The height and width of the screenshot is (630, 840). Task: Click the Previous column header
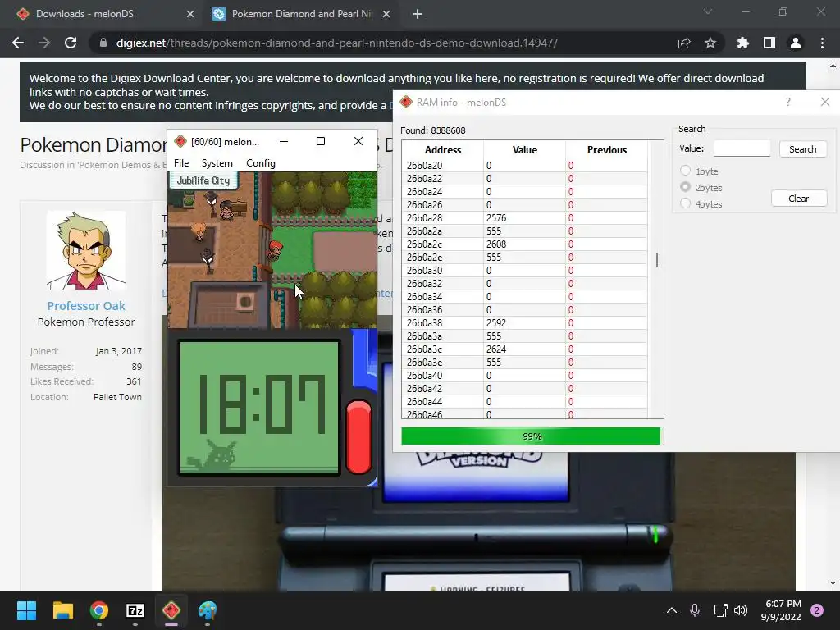tap(606, 149)
